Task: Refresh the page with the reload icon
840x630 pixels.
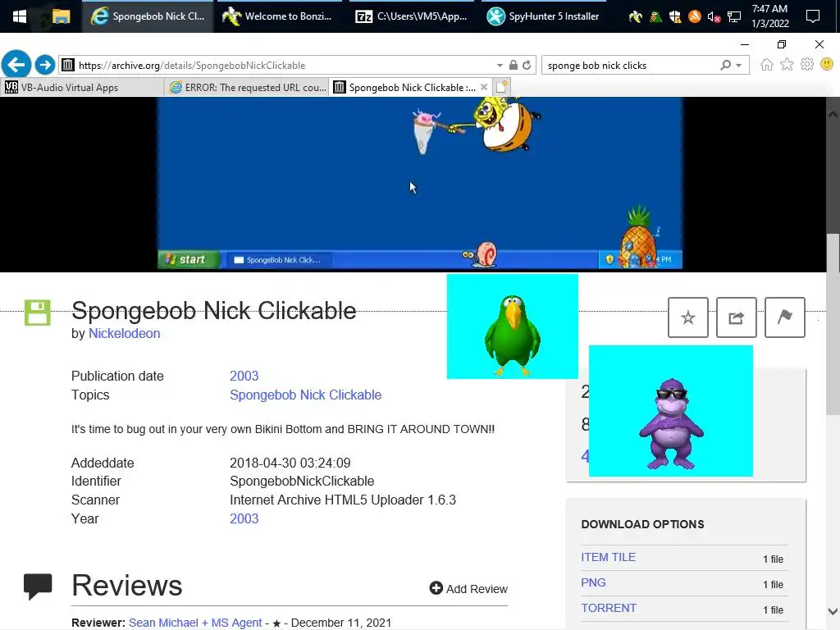Action: pos(527,65)
